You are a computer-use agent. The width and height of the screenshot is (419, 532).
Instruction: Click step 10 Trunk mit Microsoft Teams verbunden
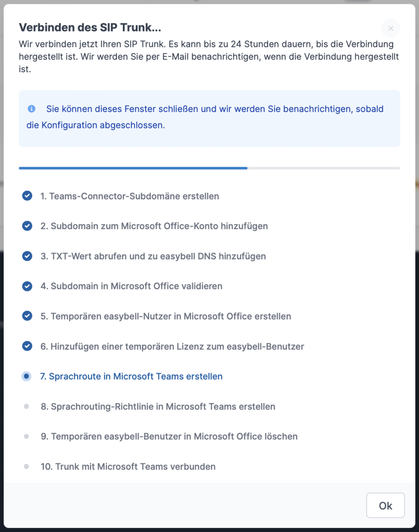coord(128,466)
